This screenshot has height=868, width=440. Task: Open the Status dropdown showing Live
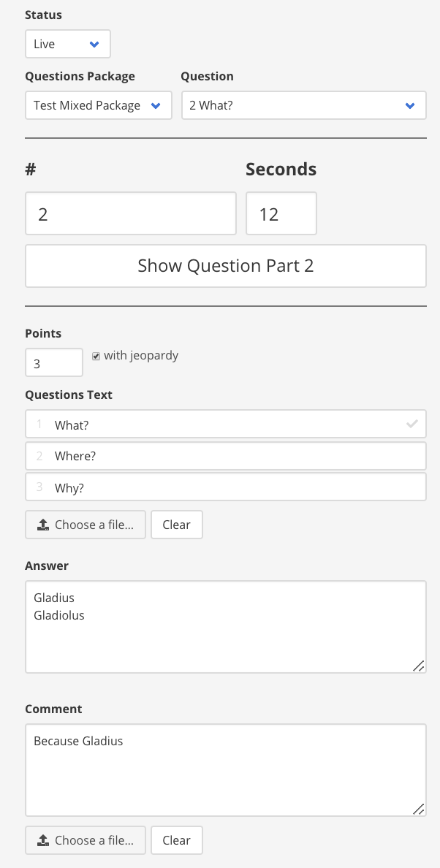point(68,44)
